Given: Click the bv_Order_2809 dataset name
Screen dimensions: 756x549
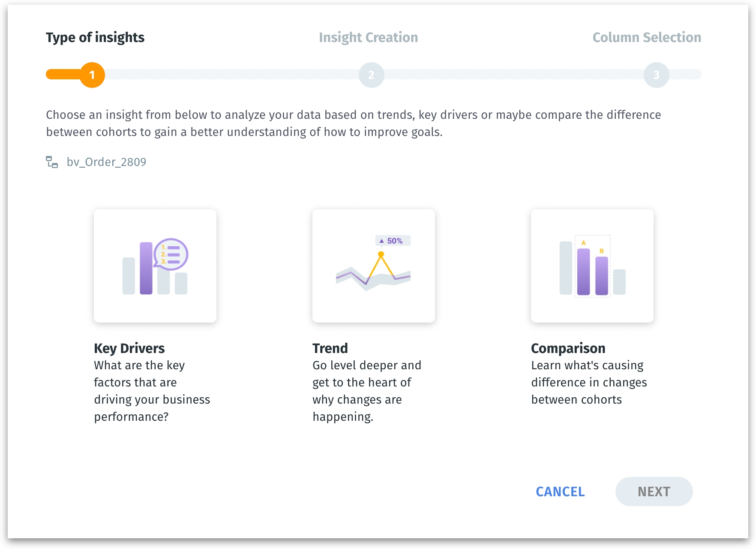Looking at the screenshot, I should [106, 162].
